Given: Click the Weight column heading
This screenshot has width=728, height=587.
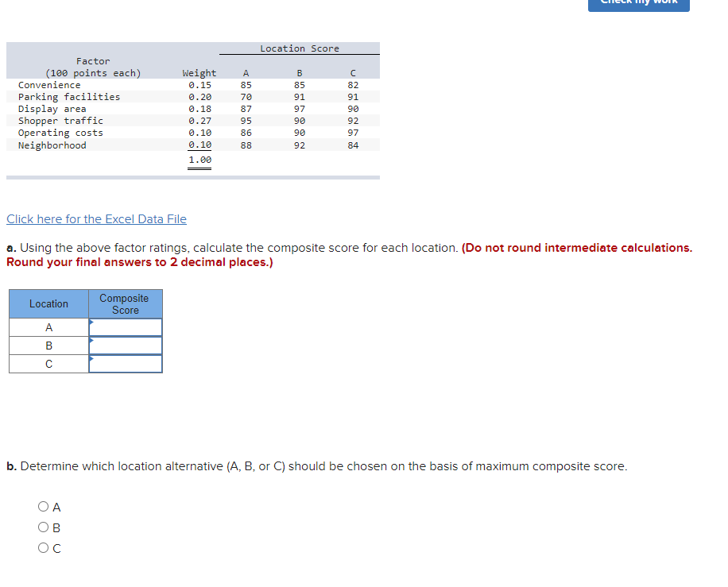Looking at the screenshot, I should point(199,73).
